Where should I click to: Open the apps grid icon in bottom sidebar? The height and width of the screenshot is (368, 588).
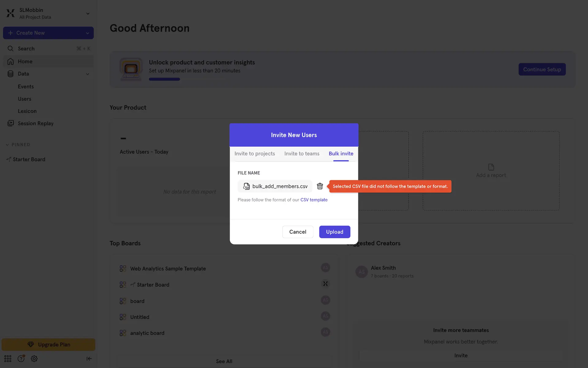click(x=8, y=358)
